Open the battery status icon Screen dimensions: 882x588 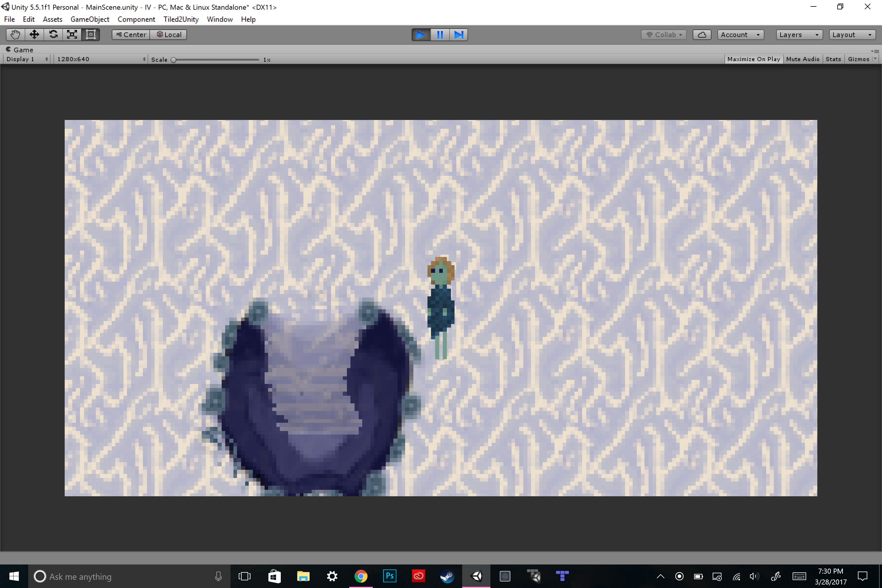point(698,577)
